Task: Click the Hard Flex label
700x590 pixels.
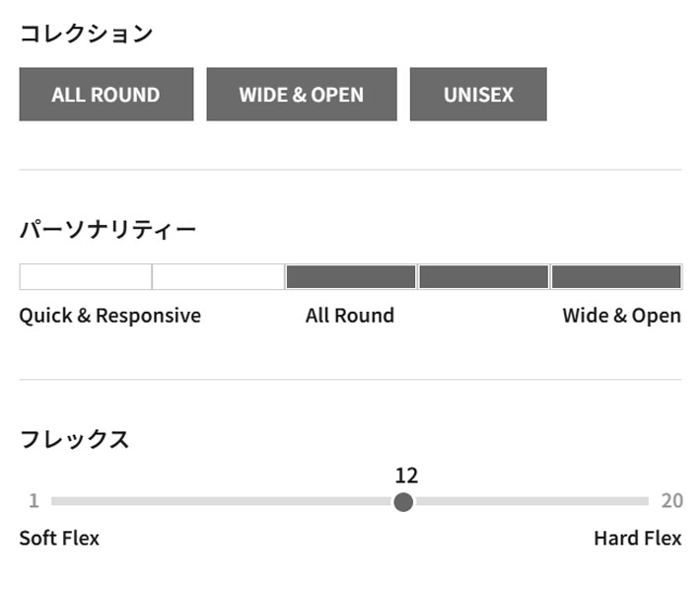Action: coord(638,538)
